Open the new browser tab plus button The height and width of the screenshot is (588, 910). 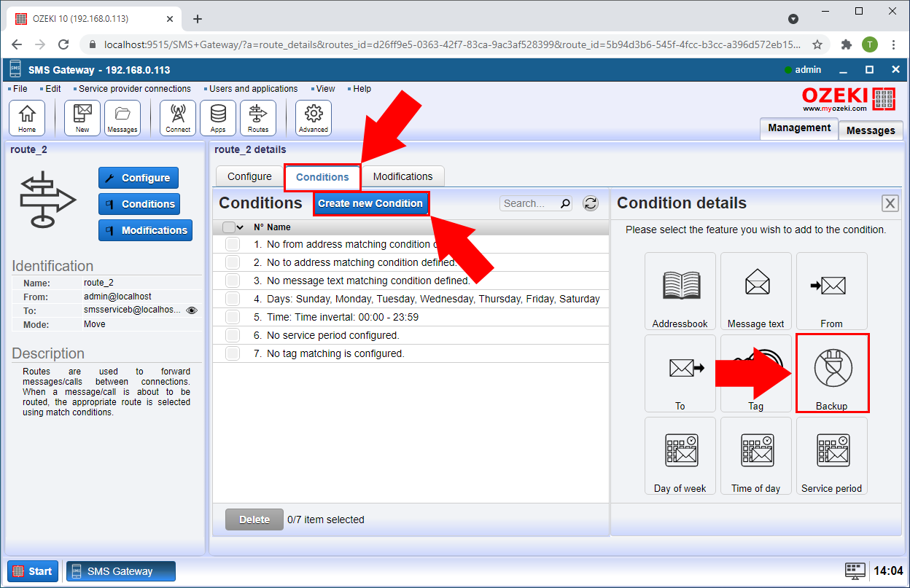197,19
